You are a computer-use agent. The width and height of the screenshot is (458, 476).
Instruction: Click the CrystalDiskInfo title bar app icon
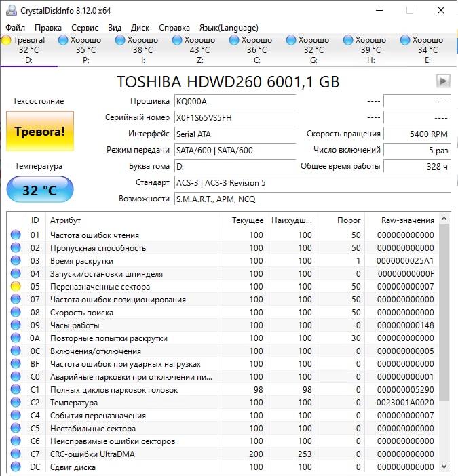click(12, 10)
